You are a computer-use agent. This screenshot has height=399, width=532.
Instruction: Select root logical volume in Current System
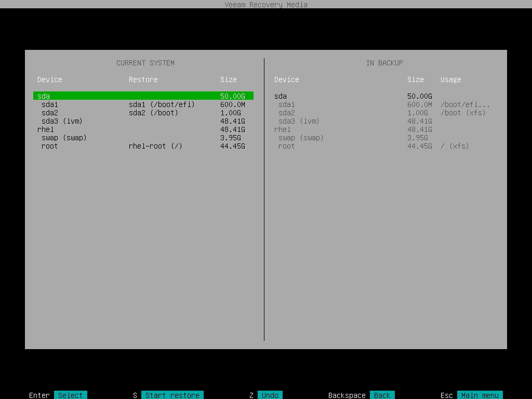[50, 146]
